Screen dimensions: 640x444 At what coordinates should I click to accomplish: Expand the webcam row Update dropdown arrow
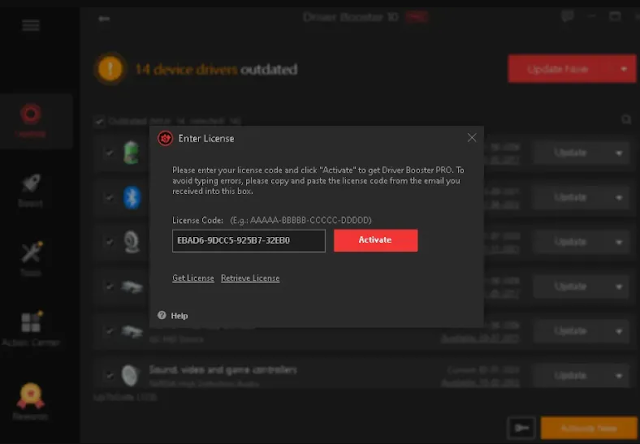coord(619,242)
